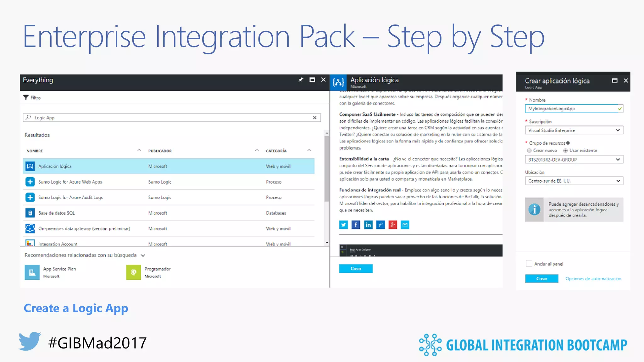This screenshot has height=362, width=644.
Task: Click Crear button in Aplicación lógica blade
Action: click(356, 269)
